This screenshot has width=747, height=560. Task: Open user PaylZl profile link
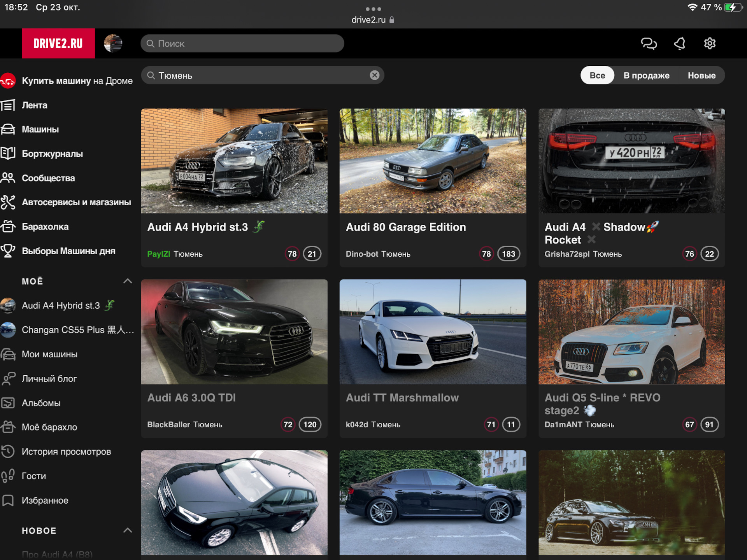pyautogui.click(x=159, y=254)
